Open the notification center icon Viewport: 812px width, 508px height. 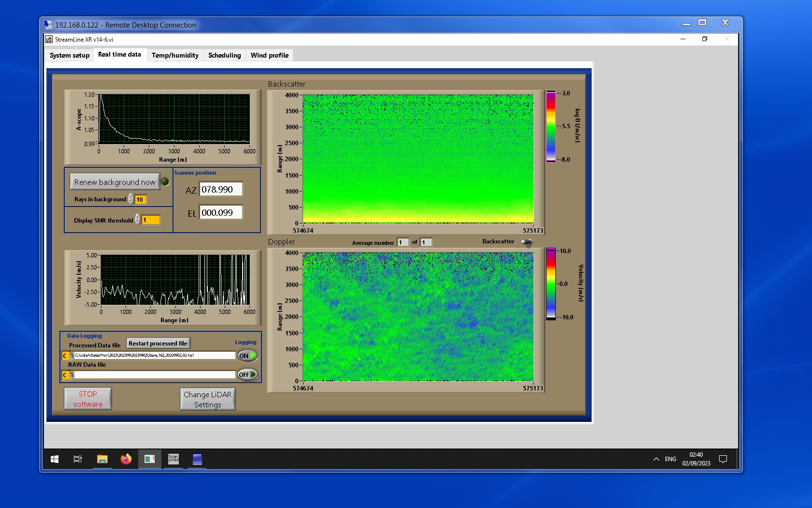[x=723, y=459]
